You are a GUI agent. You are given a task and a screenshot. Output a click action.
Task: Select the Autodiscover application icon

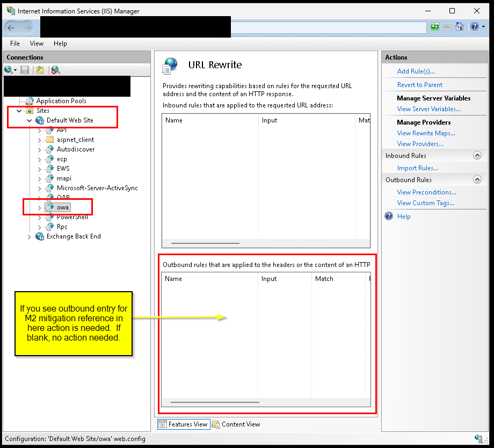(x=50, y=149)
